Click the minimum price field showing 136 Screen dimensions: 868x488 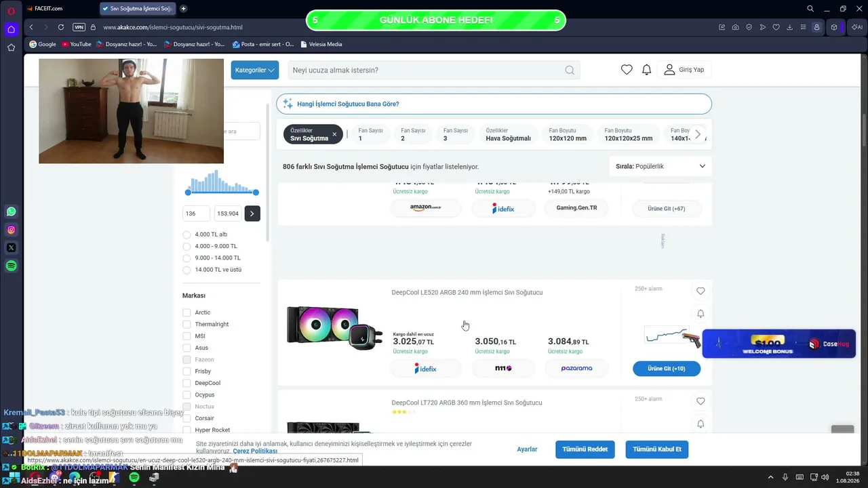[x=197, y=213]
